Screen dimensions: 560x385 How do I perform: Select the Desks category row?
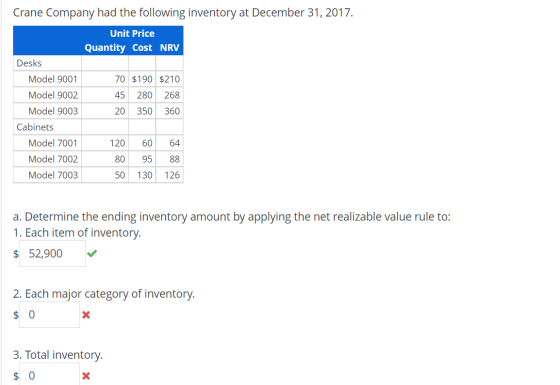[x=98, y=63]
